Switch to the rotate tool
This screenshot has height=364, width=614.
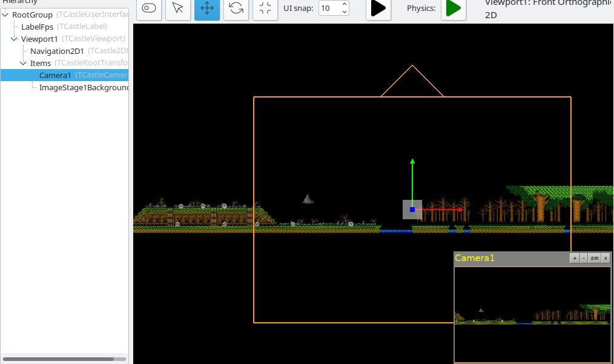(236, 8)
